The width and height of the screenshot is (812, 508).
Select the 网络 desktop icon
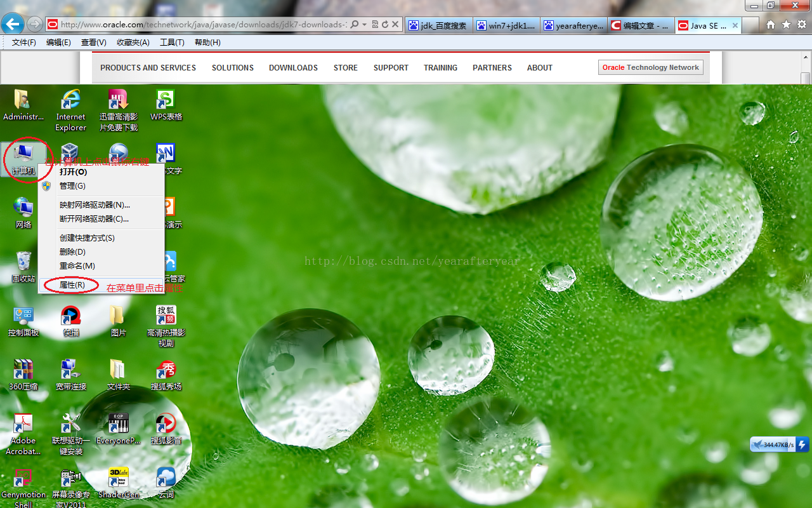click(23, 213)
